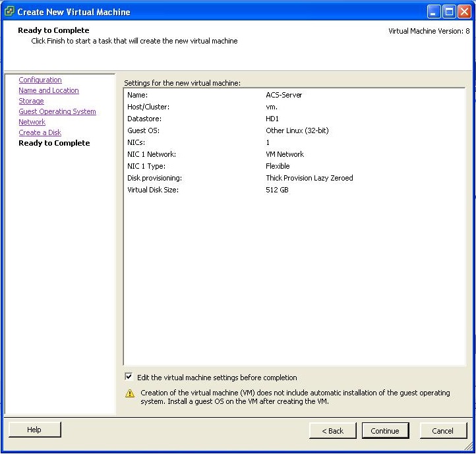Jump to the Storage step
Image resolution: width=476 pixels, height=454 pixels.
[x=31, y=101]
